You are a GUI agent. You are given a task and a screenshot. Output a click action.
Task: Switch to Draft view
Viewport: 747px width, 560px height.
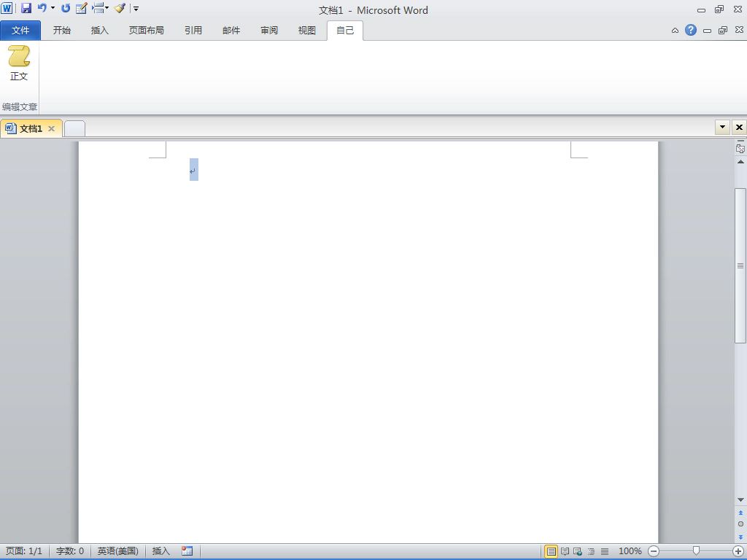click(605, 551)
